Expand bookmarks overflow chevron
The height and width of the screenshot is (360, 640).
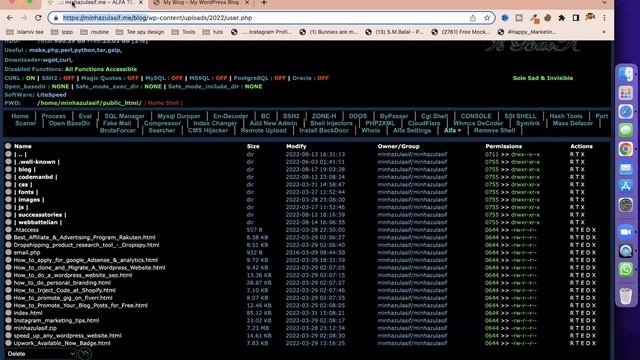[604, 32]
